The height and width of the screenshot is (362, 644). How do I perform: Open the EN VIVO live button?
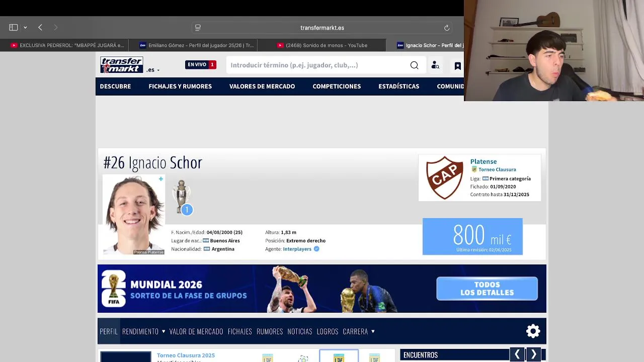[x=201, y=65]
